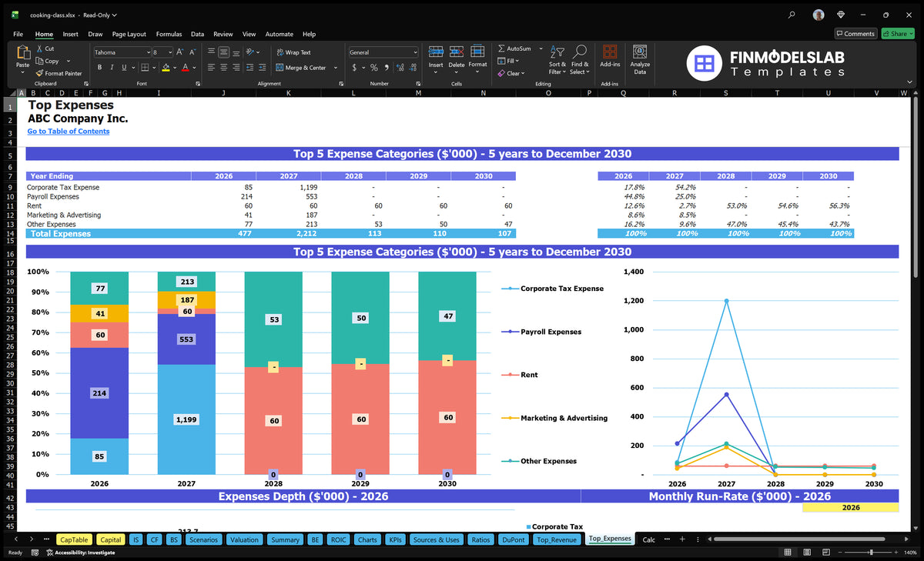Click the Comments button

click(x=855, y=34)
